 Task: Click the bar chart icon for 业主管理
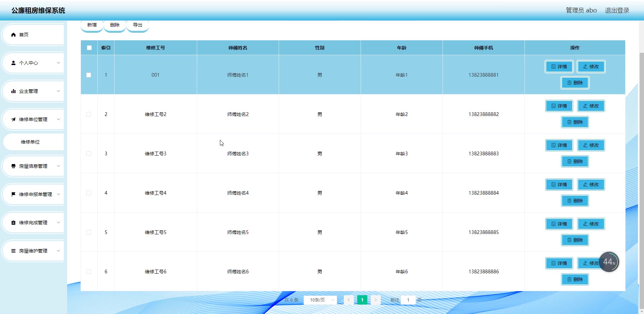(13, 91)
